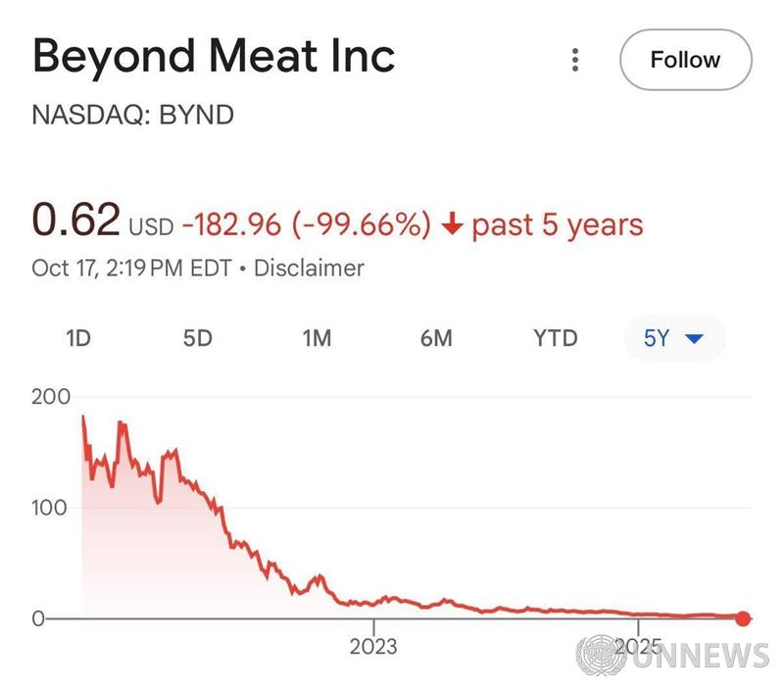
Task: Click the NASDAQ: BYND ticker text
Action: point(133,115)
